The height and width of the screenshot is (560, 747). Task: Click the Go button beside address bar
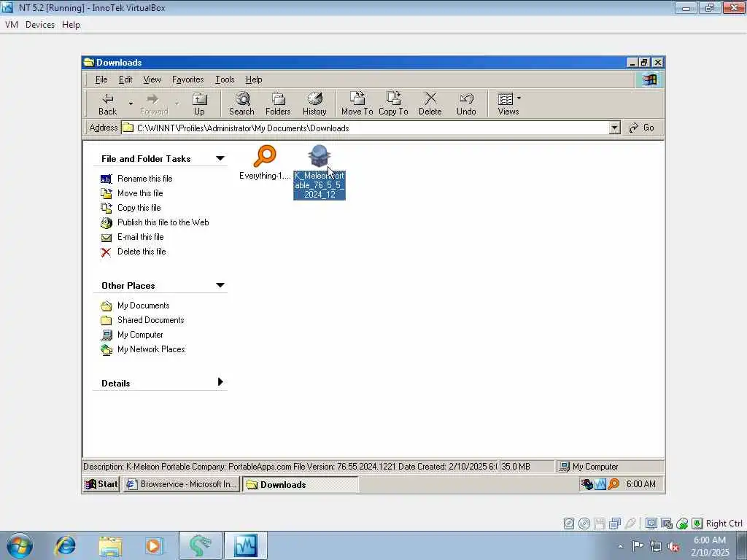(x=642, y=128)
